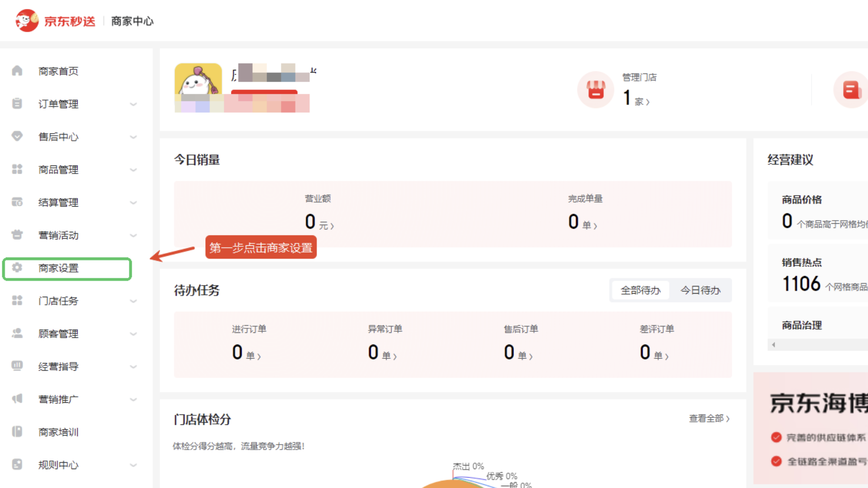
Task: Click the megaphone icon for 营销推广
Action: pos(17,399)
